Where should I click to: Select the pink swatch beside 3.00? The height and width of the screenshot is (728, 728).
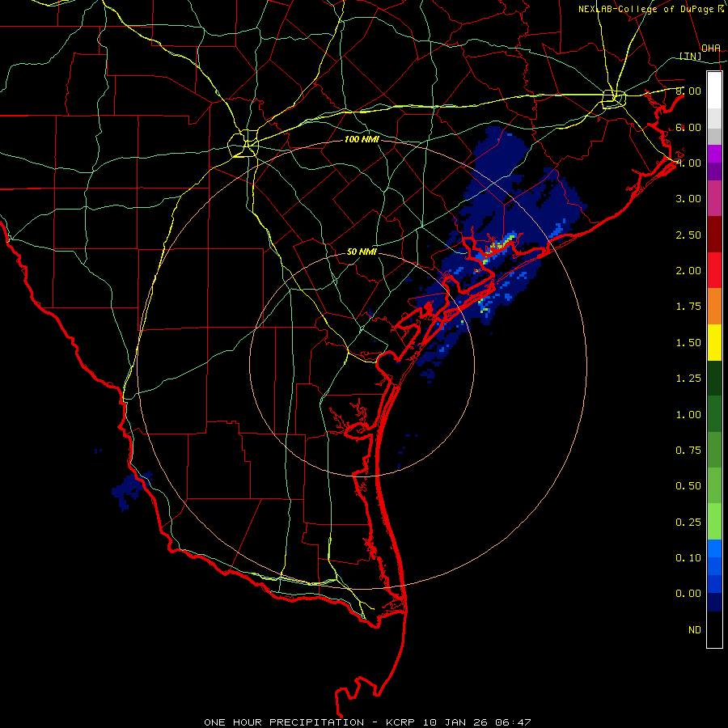(714, 198)
